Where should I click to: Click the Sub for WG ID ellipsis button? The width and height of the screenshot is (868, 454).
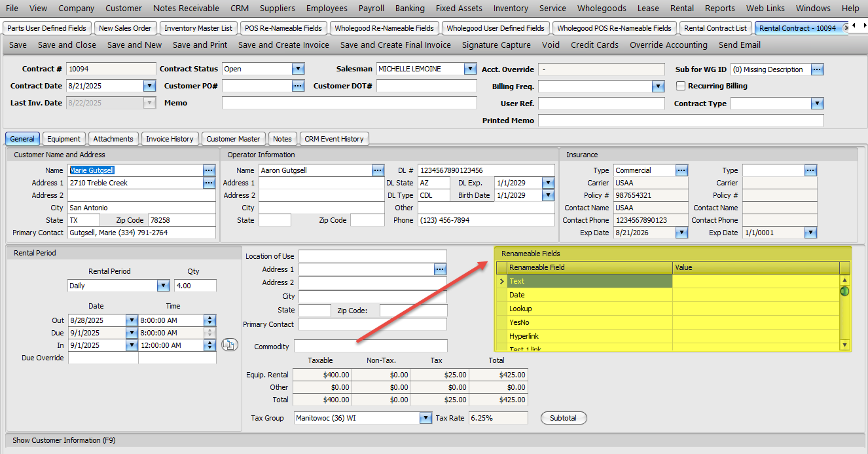(817, 69)
